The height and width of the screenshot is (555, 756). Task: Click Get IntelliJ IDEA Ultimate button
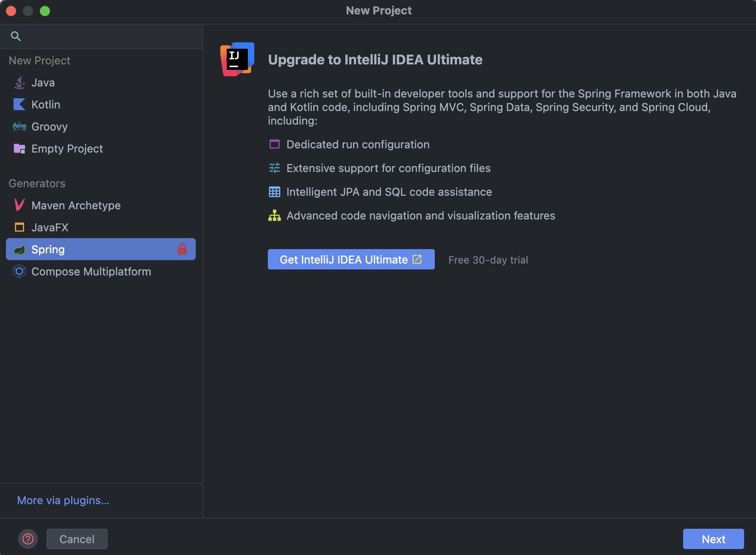click(x=351, y=259)
